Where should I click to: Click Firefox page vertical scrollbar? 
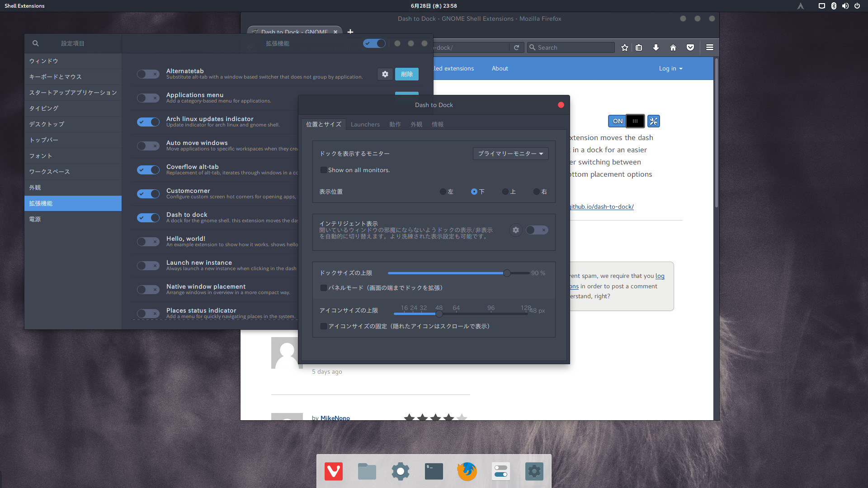[716, 133]
